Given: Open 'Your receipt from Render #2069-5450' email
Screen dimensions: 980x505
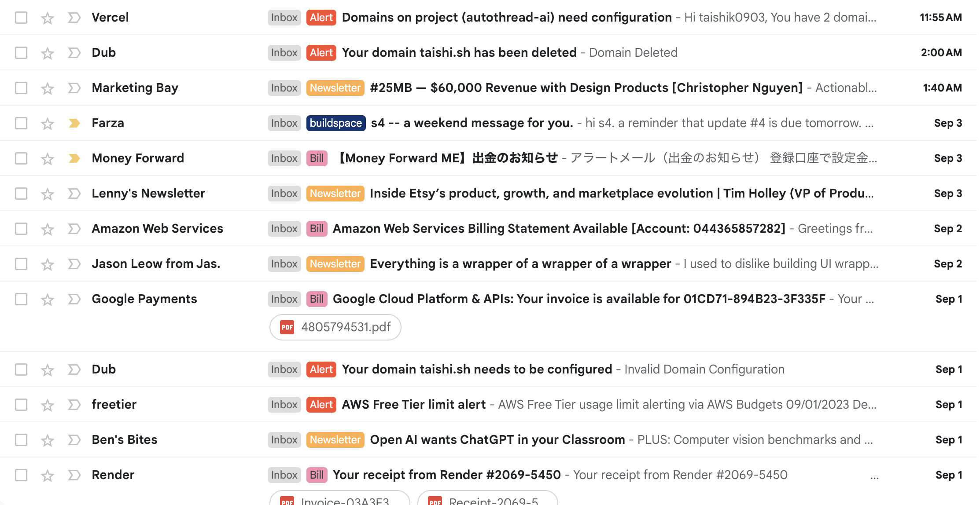Looking at the screenshot, I should coord(447,475).
